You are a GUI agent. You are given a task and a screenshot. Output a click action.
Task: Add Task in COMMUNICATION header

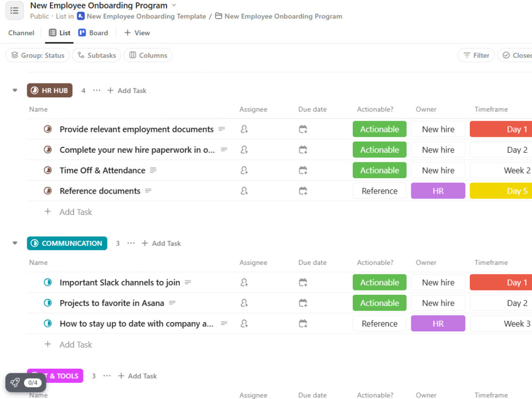161,243
